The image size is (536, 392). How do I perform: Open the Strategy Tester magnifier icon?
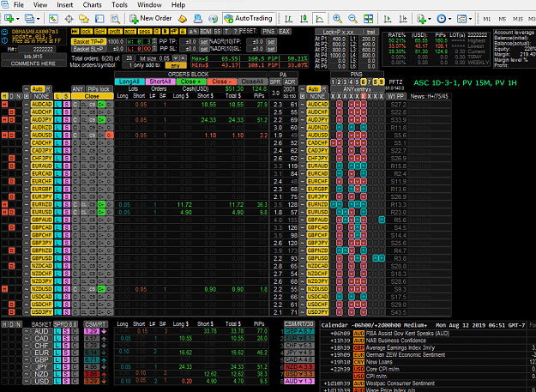tap(115, 19)
